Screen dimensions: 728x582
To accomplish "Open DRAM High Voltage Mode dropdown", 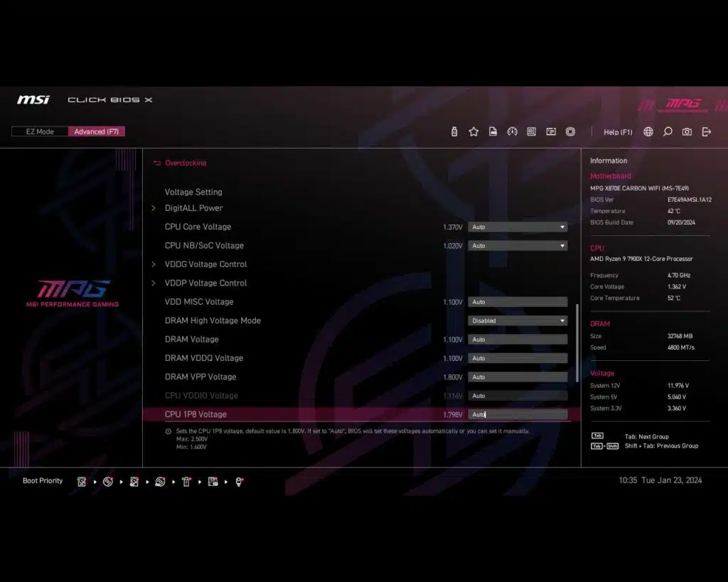I will coord(518,320).
